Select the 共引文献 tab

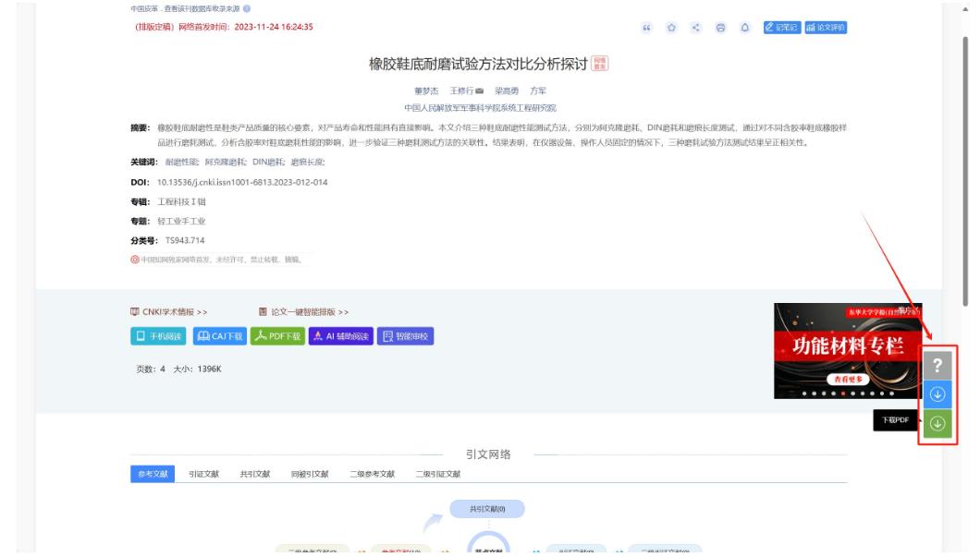pyautogui.click(x=254, y=474)
